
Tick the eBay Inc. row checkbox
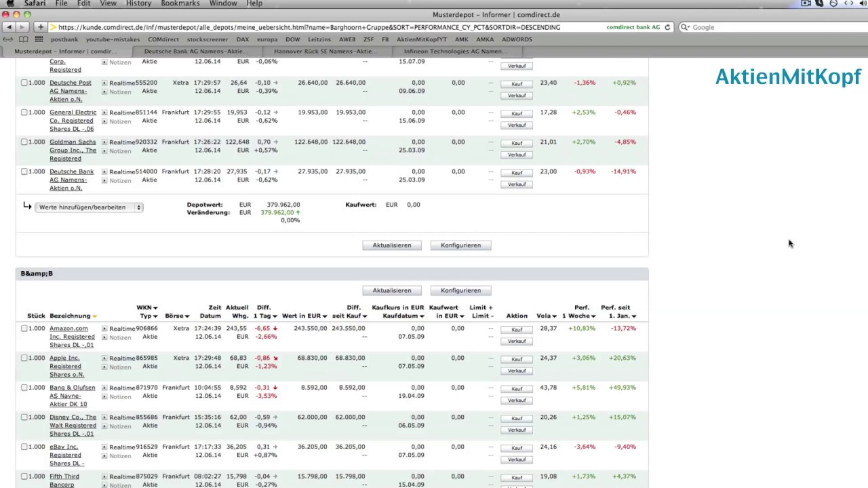pyautogui.click(x=24, y=447)
